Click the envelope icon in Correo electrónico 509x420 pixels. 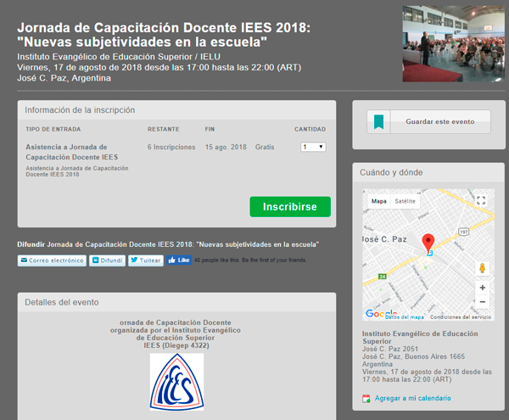pyautogui.click(x=24, y=260)
